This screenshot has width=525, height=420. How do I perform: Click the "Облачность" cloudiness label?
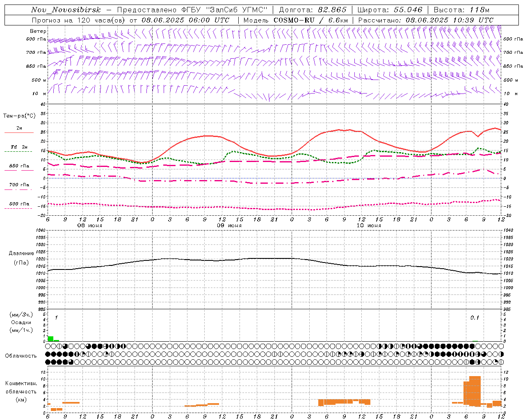(x=21, y=356)
